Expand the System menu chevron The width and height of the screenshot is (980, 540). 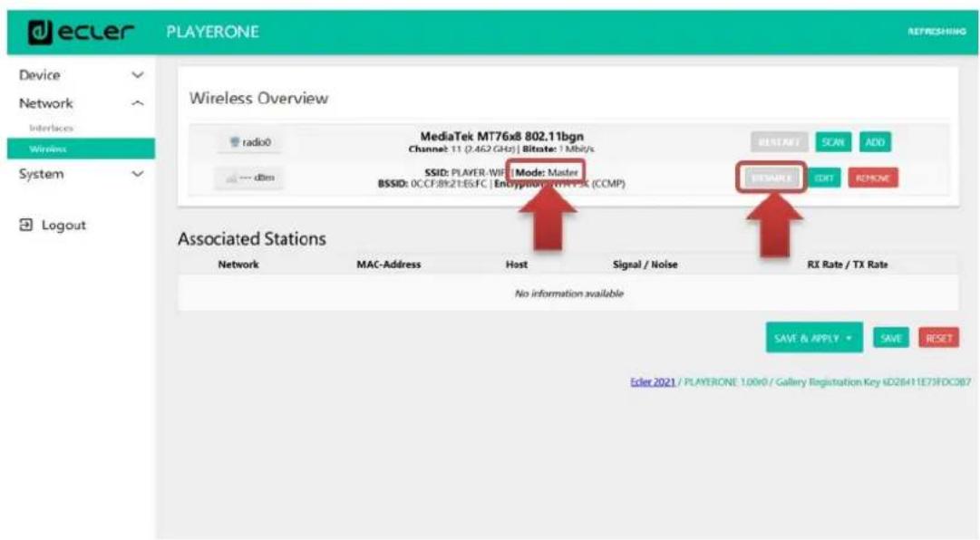[x=138, y=174]
